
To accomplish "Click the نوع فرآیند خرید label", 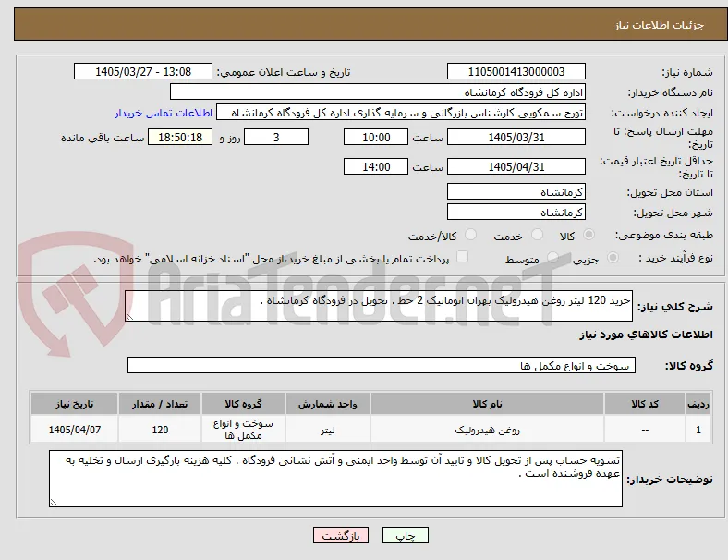I will point(675,258).
